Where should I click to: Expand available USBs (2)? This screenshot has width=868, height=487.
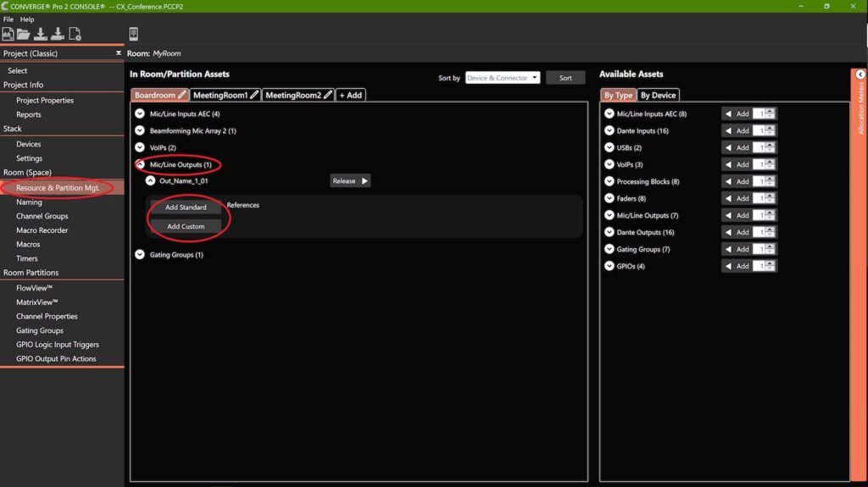609,147
